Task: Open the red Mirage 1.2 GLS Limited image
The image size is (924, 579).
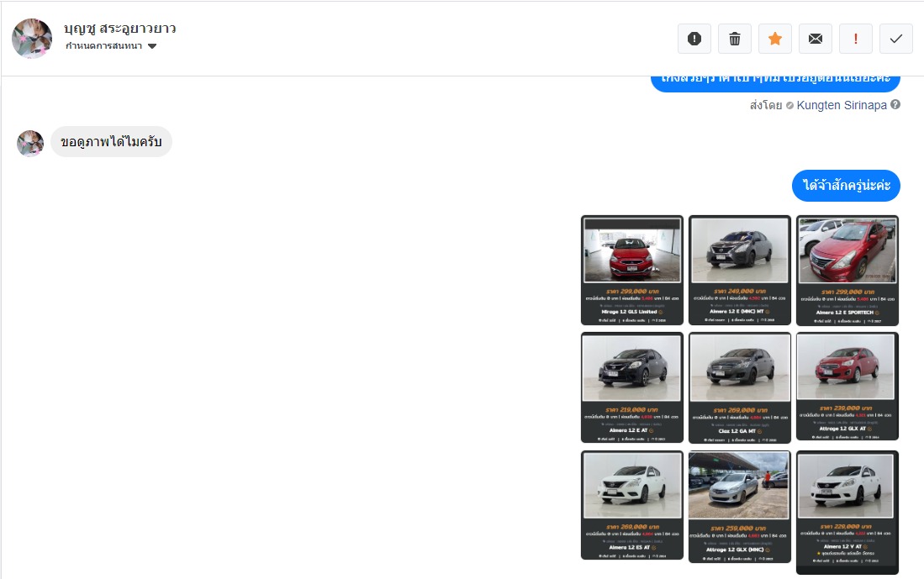Action: tap(632, 270)
